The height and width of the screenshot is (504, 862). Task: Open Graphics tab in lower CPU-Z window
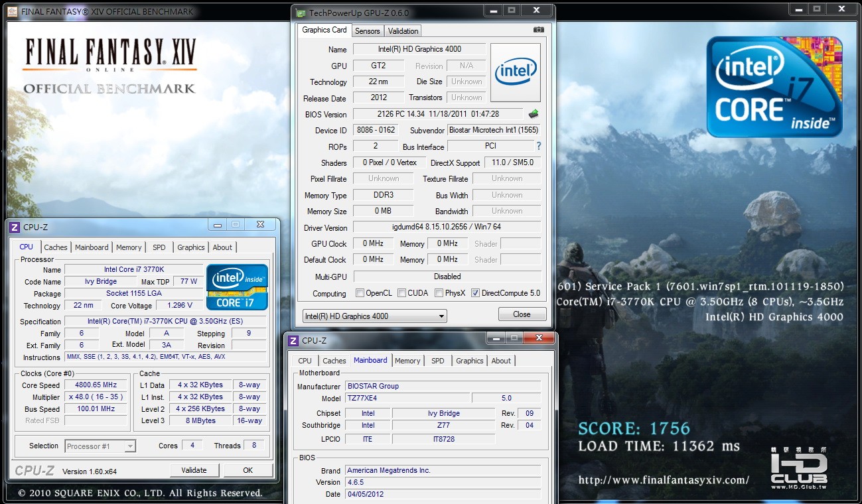click(470, 361)
